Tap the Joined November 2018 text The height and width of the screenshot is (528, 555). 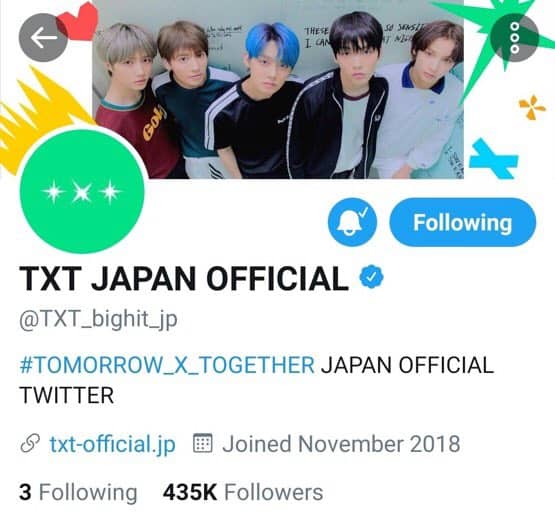[x=341, y=444]
